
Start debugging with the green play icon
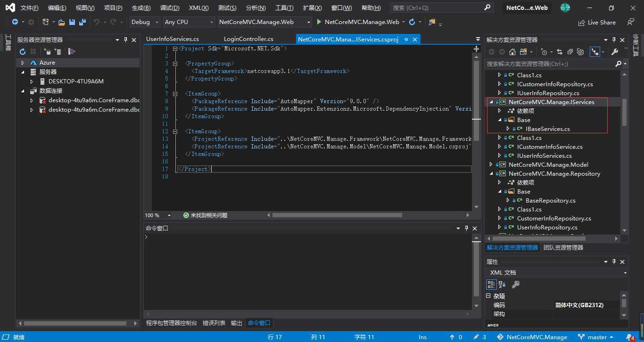tap(319, 22)
